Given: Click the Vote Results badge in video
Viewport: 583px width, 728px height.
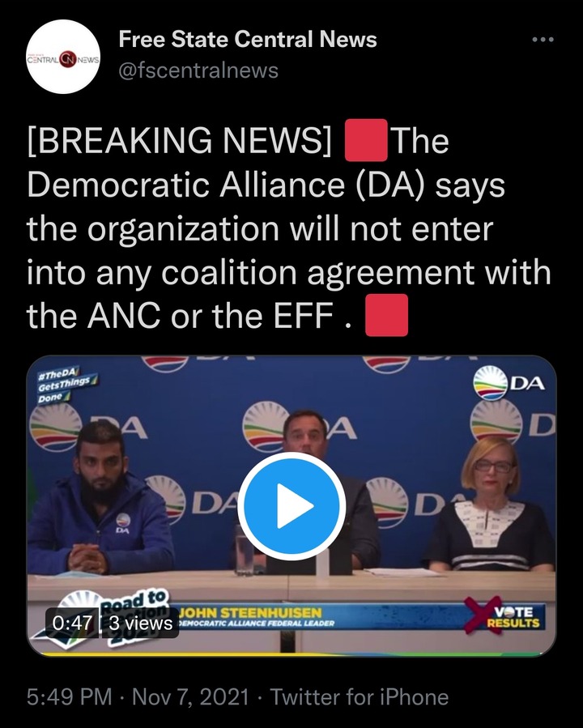Looking at the screenshot, I should (504, 617).
